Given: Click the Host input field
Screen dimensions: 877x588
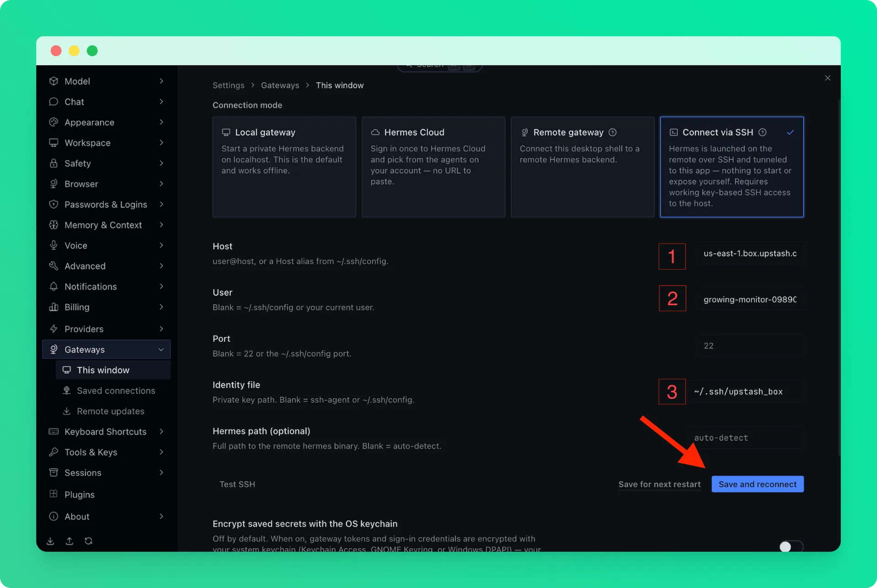Looking at the screenshot, I should [x=750, y=254].
